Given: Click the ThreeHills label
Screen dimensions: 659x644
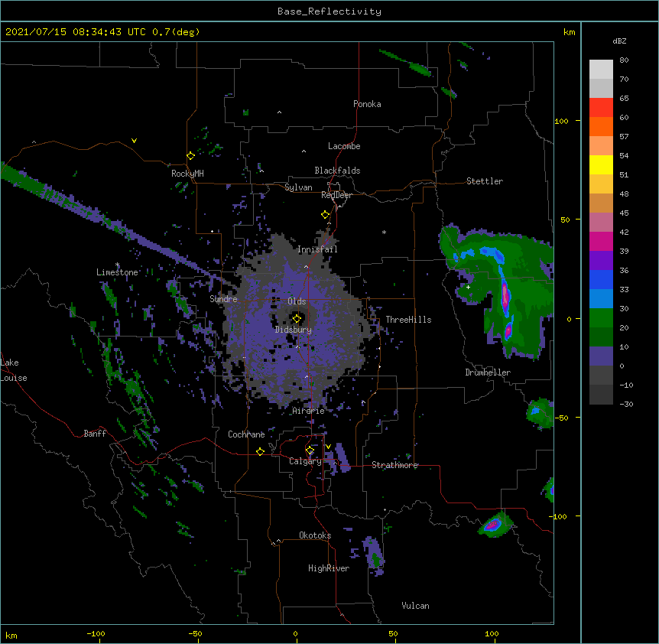Looking at the screenshot, I should click(408, 320).
